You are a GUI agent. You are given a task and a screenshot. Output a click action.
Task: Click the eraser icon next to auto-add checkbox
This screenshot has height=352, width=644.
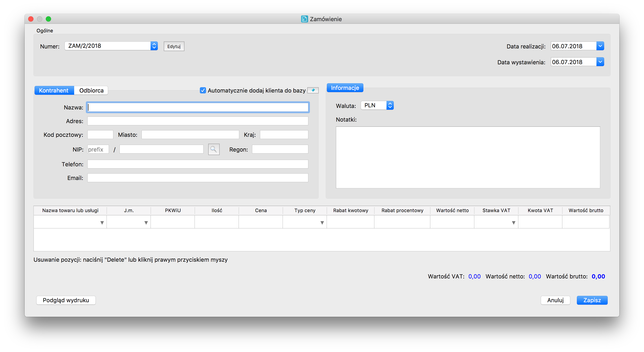click(x=313, y=90)
